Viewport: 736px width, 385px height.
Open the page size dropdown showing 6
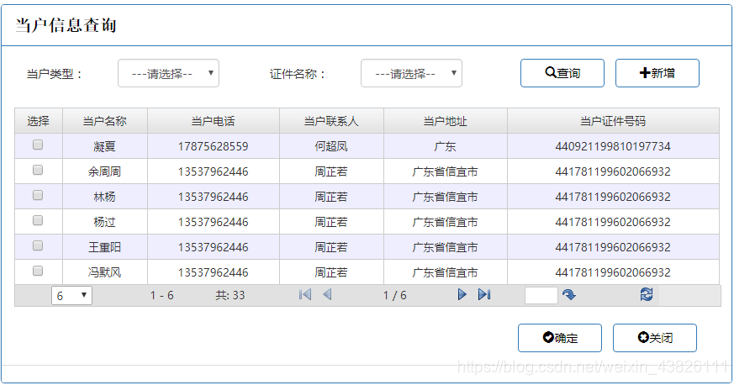coord(71,295)
